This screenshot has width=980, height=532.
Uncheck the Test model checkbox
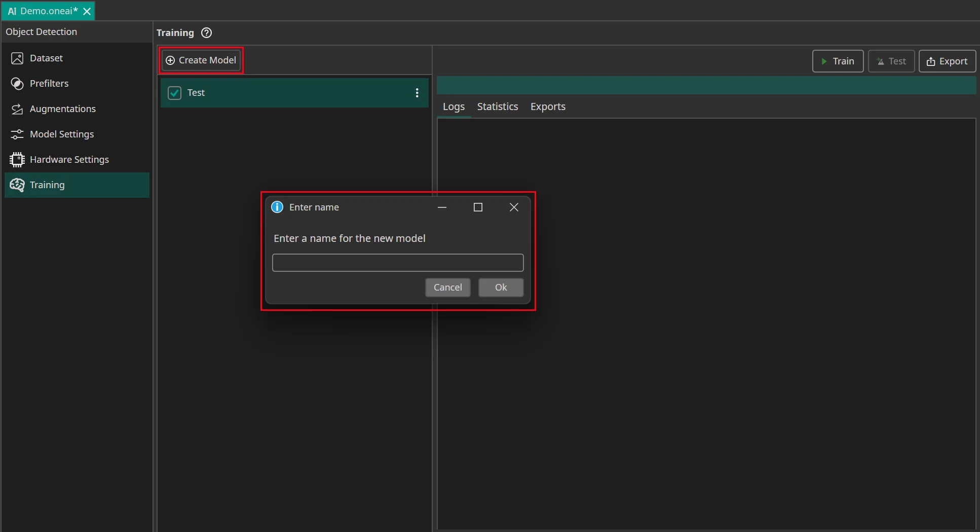174,93
